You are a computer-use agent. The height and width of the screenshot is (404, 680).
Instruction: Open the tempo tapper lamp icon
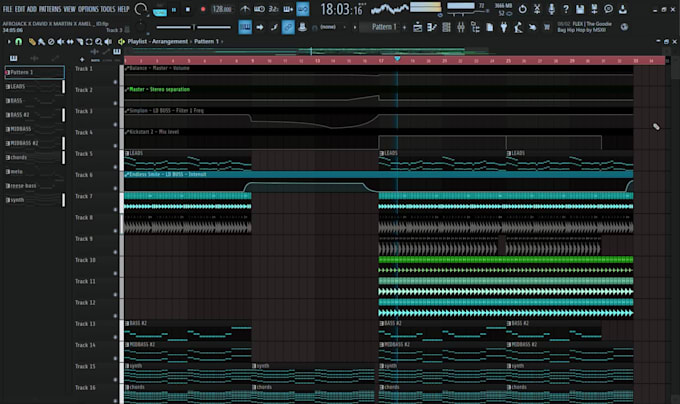point(518,27)
